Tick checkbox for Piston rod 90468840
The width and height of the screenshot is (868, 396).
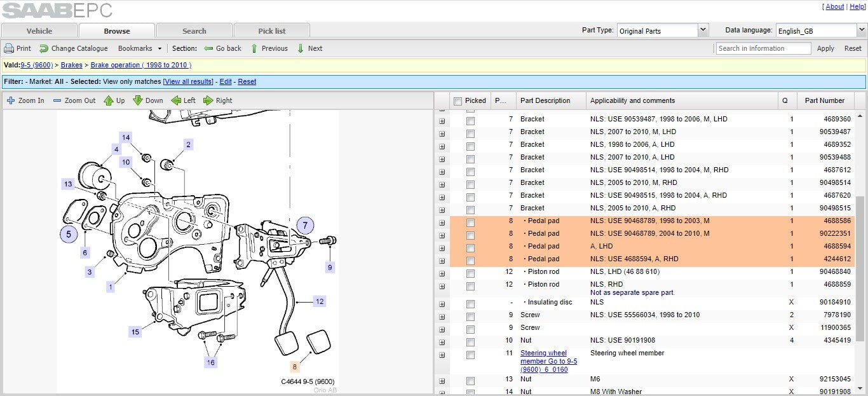(x=470, y=273)
